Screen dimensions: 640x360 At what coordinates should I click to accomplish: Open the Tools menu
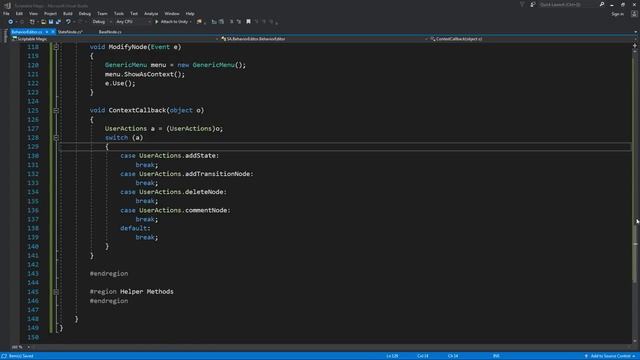pyautogui.click(x=118, y=13)
